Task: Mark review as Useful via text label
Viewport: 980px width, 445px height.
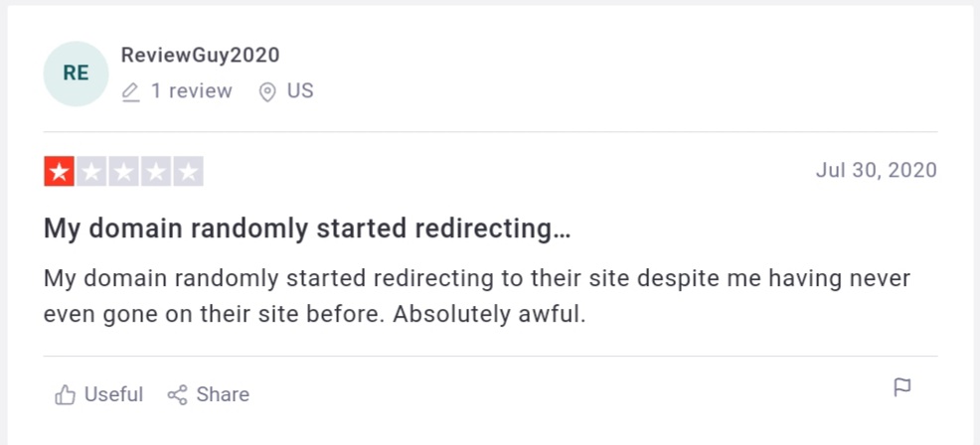Action: click(x=113, y=394)
